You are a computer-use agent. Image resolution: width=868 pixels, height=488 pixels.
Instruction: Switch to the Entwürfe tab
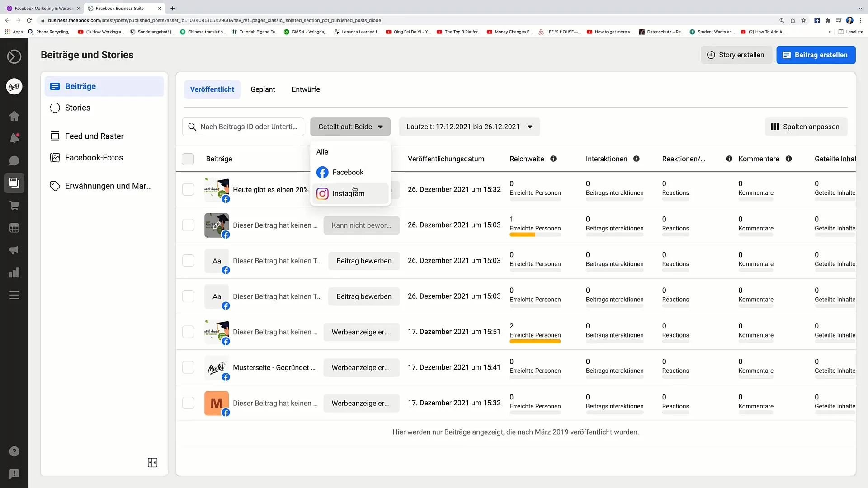[x=306, y=89]
